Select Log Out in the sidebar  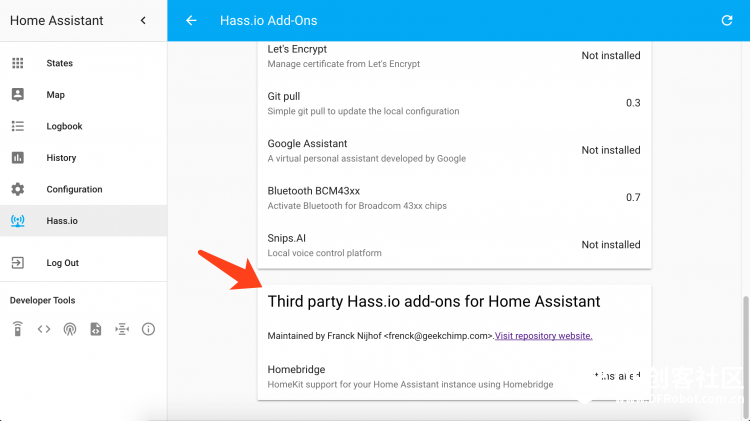[83, 263]
